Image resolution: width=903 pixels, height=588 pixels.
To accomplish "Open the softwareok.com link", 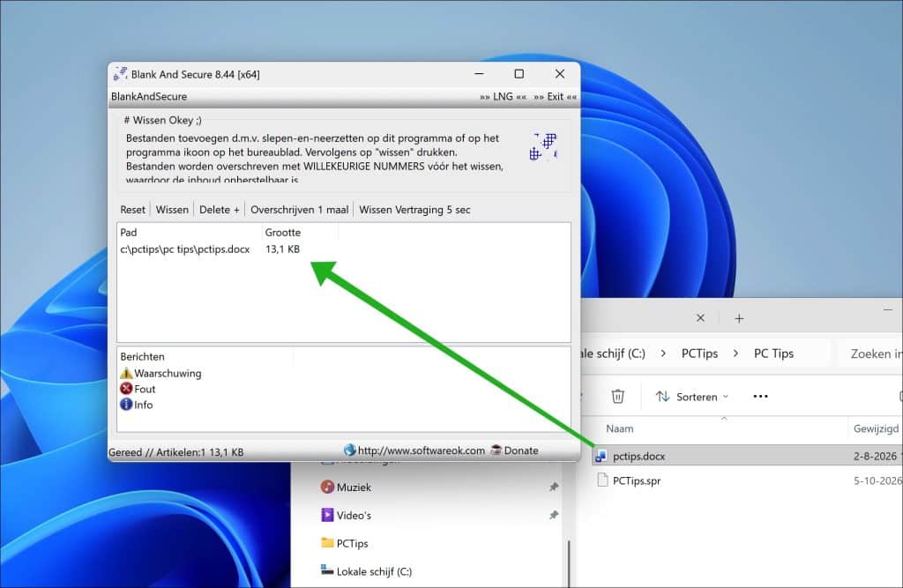I will pos(421,450).
